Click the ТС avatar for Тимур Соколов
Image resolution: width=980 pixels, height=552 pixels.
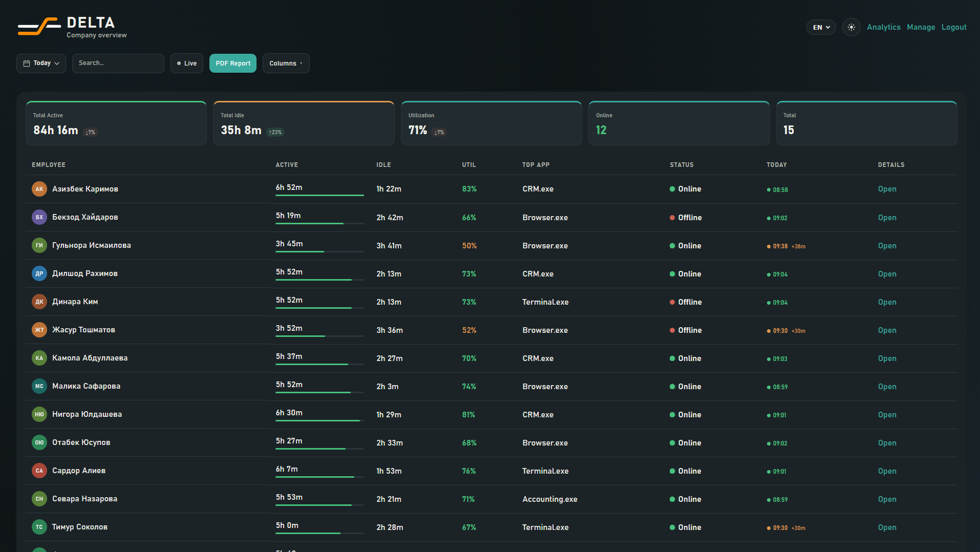coord(39,527)
